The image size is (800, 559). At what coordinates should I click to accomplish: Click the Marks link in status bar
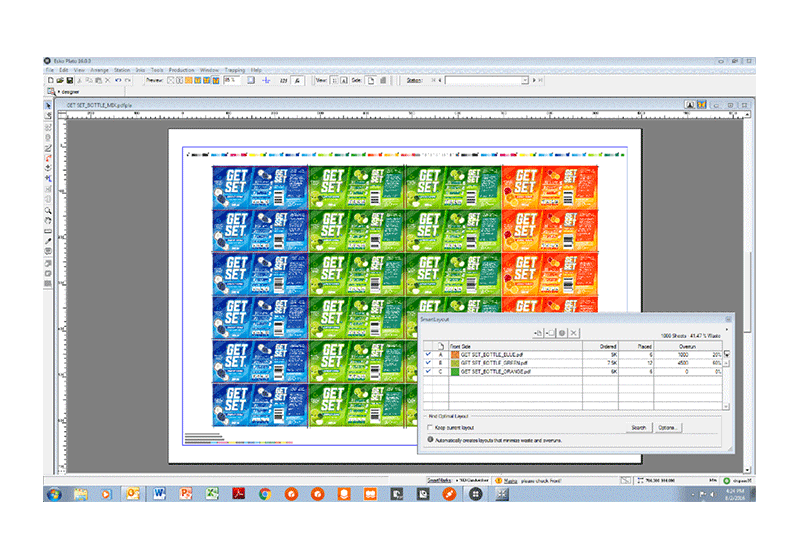(x=510, y=480)
